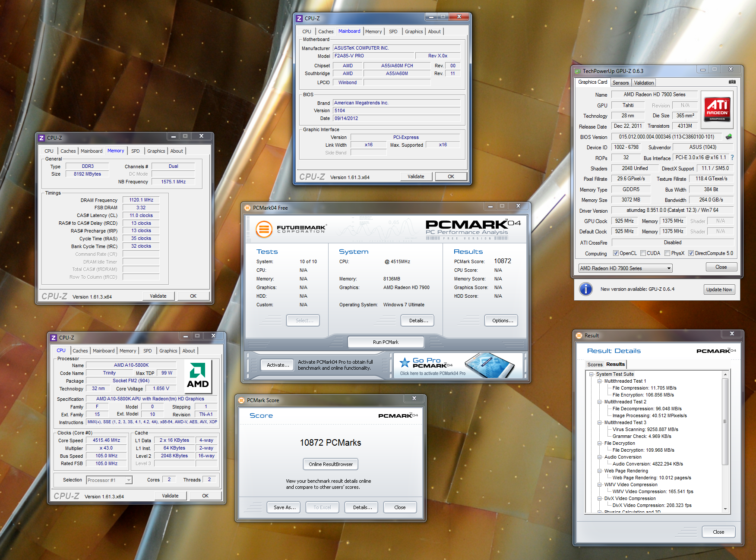Image resolution: width=756 pixels, height=560 pixels.
Task: Click the Go Pro PCMark04 star banner
Action: 458,366
